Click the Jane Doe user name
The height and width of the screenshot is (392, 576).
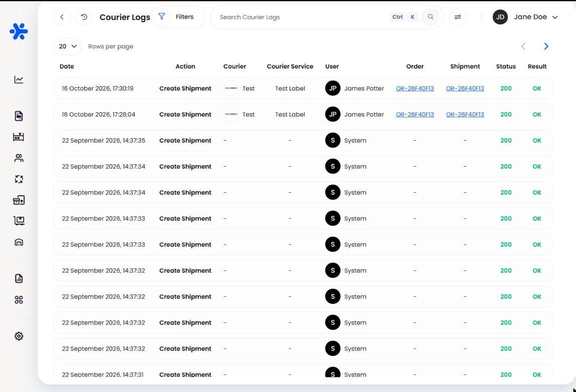530,17
